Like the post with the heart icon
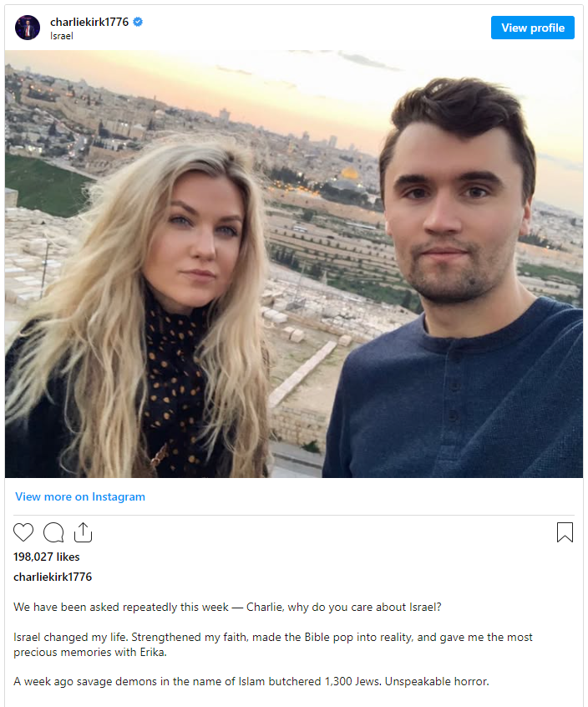This screenshot has width=588, height=707. coord(23,532)
